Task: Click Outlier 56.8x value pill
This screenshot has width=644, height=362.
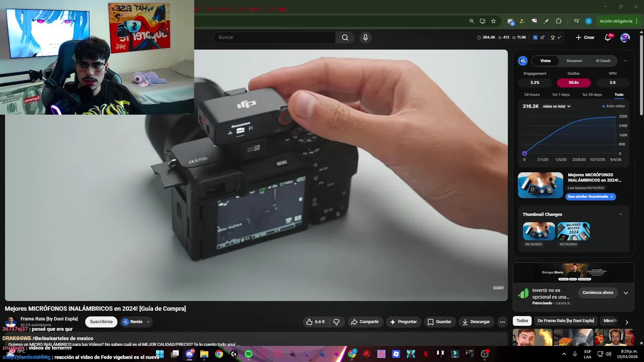Action: click(x=574, y=82)
